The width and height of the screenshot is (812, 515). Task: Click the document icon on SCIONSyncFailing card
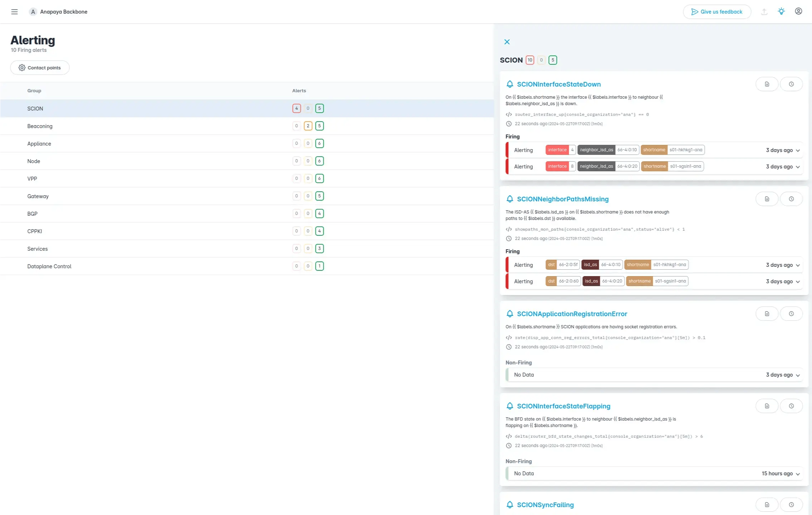tap(767, 505)
